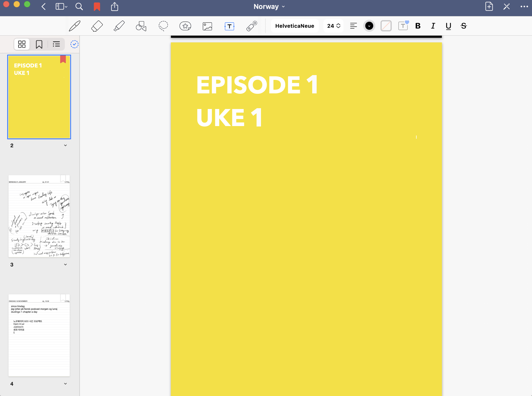Viewport: 532px width, 396px height.
Task: Toggle bold text formatting
Action: click(418, 26)
